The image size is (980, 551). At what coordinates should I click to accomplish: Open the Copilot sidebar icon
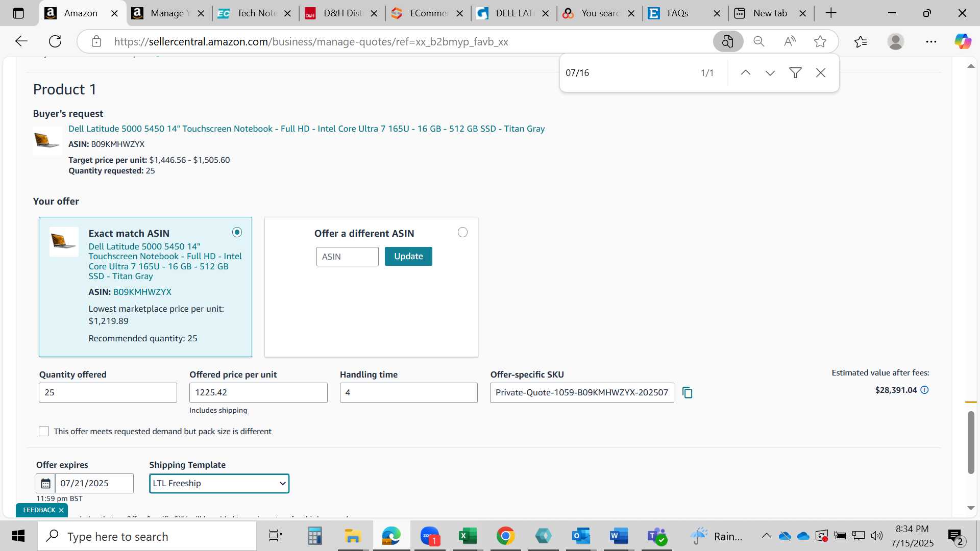tap(963, 41)
